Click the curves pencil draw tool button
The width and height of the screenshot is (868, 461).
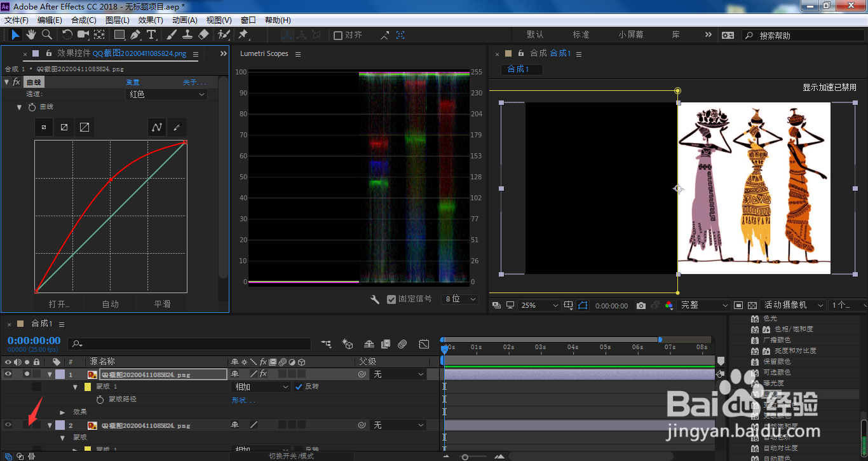coord(177,127)
